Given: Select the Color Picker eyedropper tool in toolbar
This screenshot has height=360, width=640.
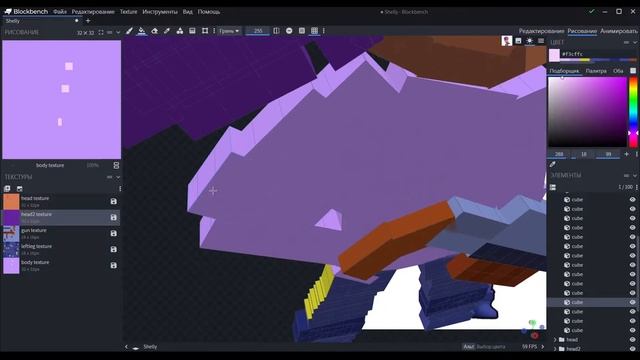Looking at the screenshot, I should 167,31.
